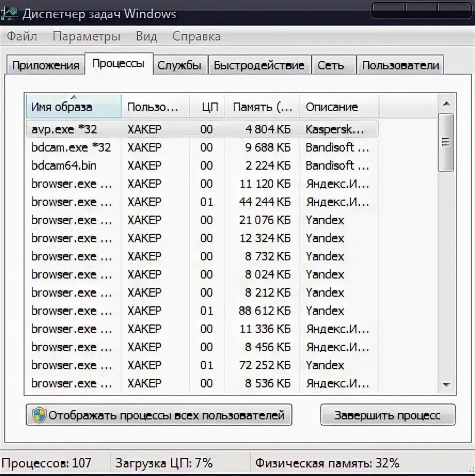Click the shield icon on show-all-users button
Screen dimensions: 475x476
pos(39,415)
